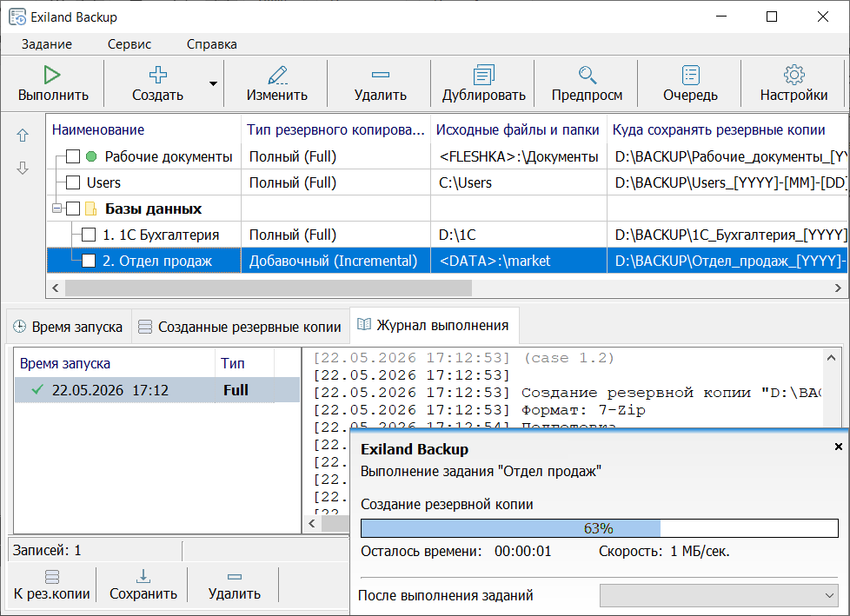Click the green checkmark on 22.05.2026 17:12 entry

tap(37, 389)
